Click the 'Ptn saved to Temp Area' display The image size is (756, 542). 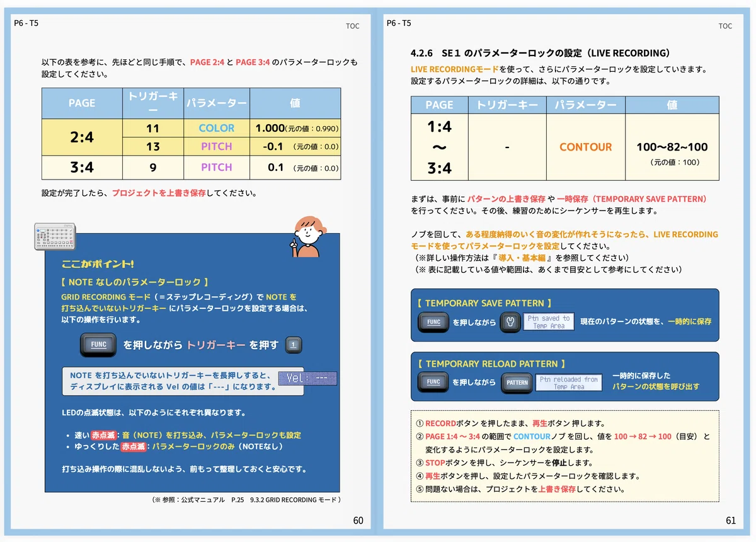coord(549,322)
